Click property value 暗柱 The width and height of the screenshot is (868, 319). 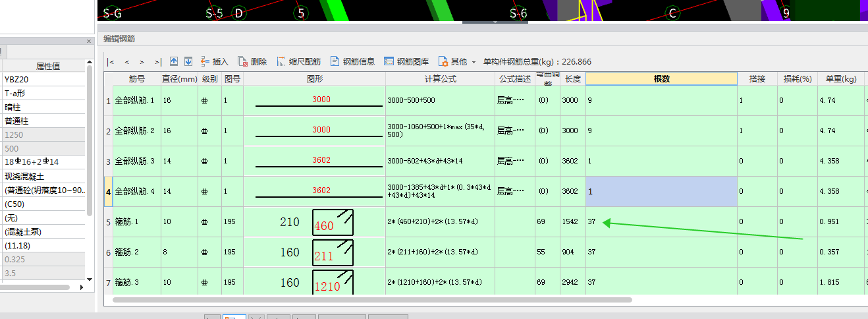click(x=43, y=107)
